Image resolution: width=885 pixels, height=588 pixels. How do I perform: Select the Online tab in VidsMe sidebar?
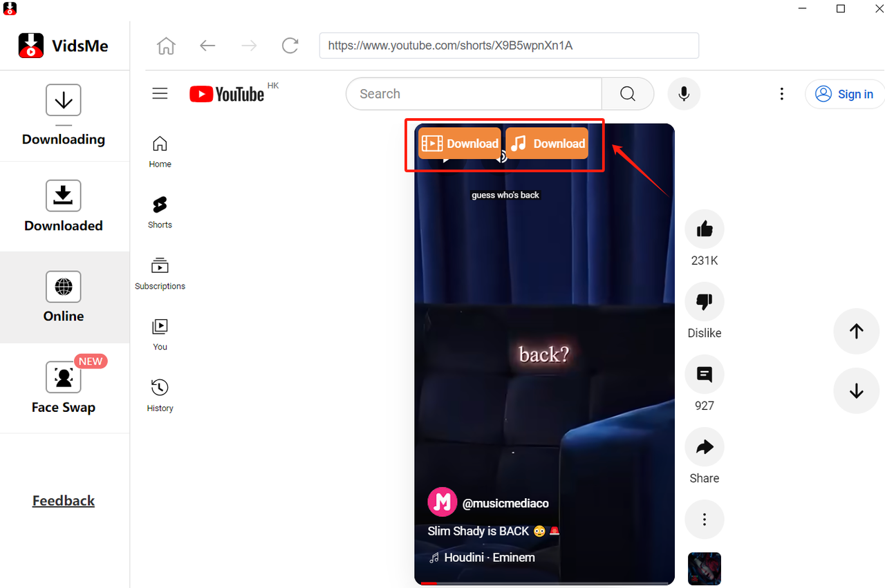coord(64,297)
